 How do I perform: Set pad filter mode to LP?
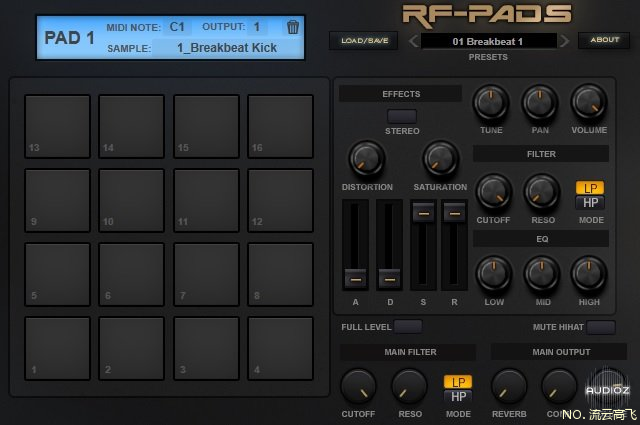click(590, 188)
